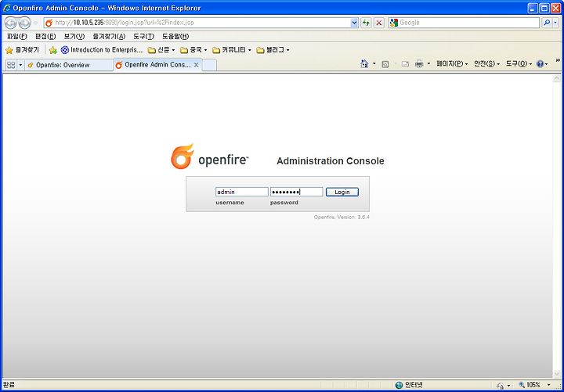Click the Openfire Version 3.6.4 text
The height and width of the screenshot is (392, 564).
(x=342, y=218)
